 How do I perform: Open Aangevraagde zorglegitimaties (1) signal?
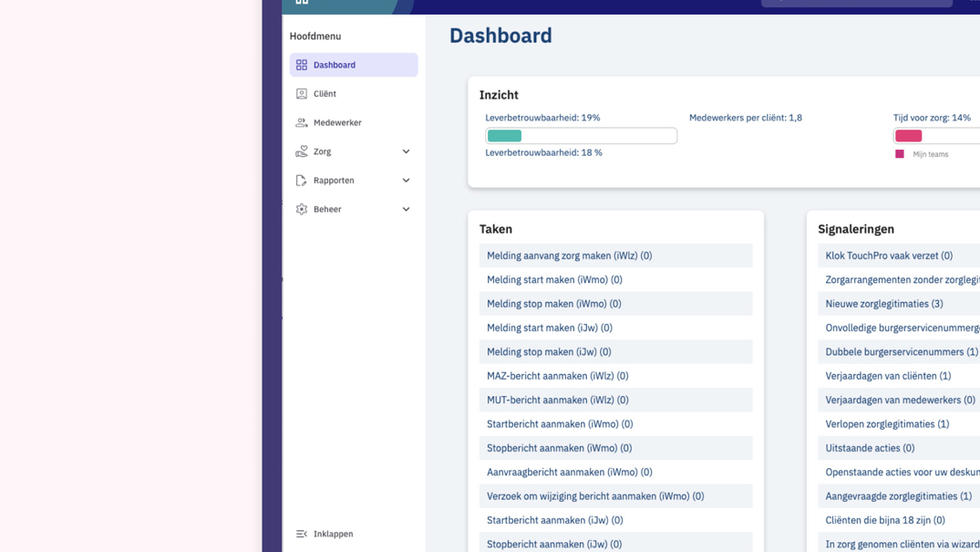tap(899, 496)
